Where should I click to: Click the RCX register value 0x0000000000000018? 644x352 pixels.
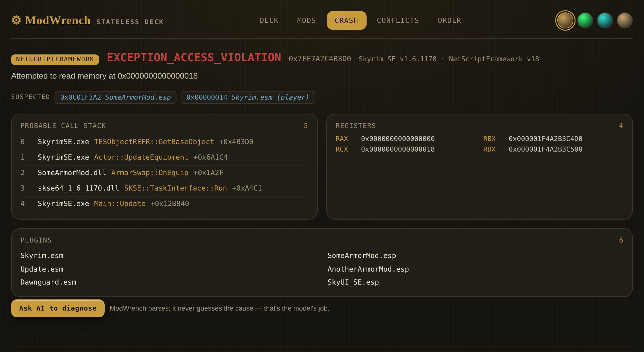pyautogui.click(x=398, y=149)
